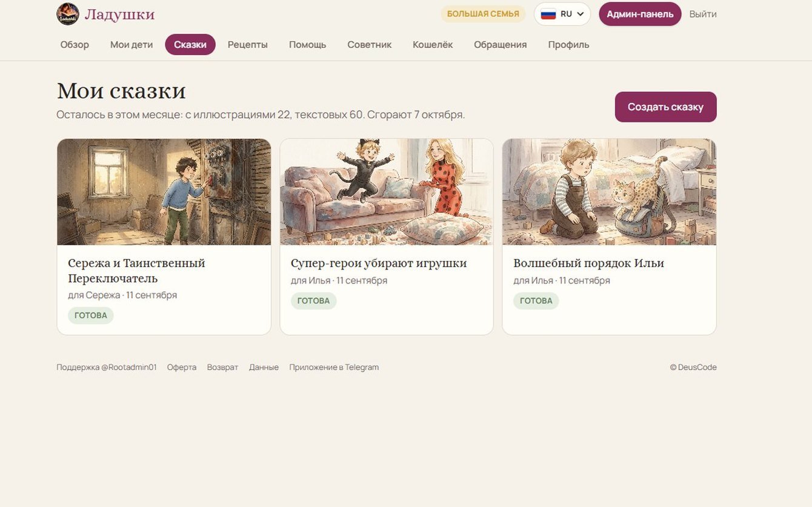Screen dimensions: 812x507
Task: Open the Обзор tab
Action: pyautogui.click(x=75, y=45)
